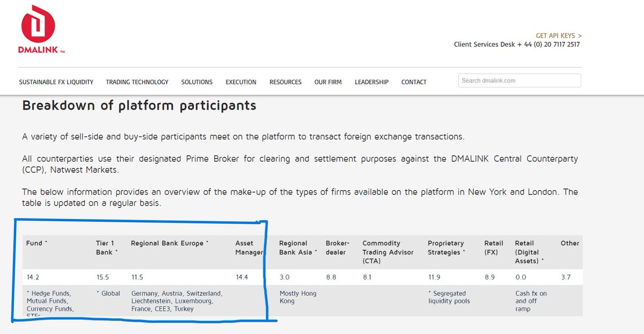The image size is (644, 334).
Task: Click the Proprietary Strategies column header
Action: point(447,248)
